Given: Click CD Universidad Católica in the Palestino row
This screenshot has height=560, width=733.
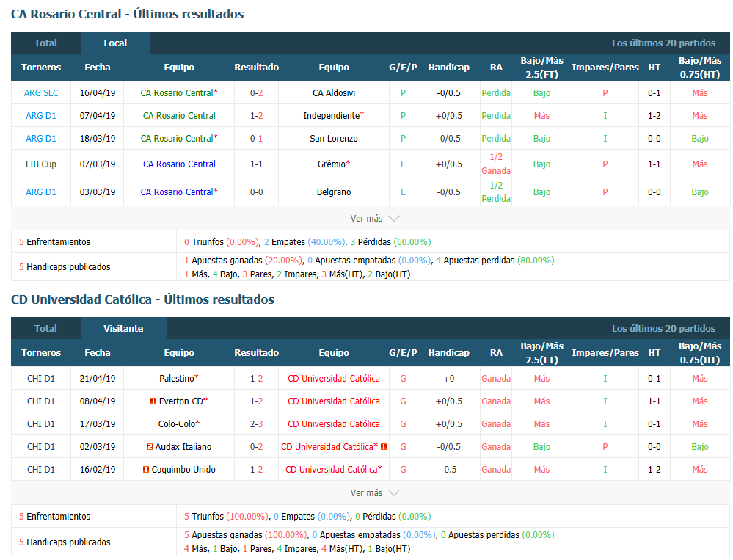Looking at the screenshot, I should point(334,379).
